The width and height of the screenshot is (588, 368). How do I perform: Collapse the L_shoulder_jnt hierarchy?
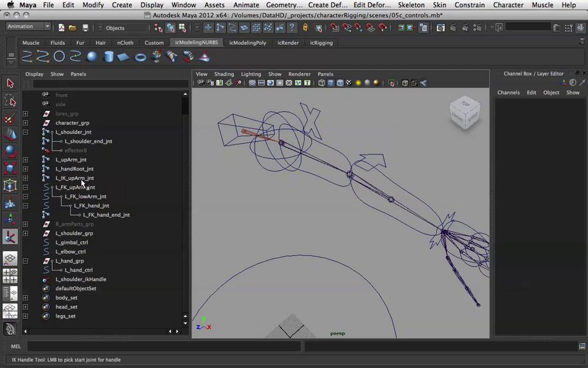(x=25, y=132)
